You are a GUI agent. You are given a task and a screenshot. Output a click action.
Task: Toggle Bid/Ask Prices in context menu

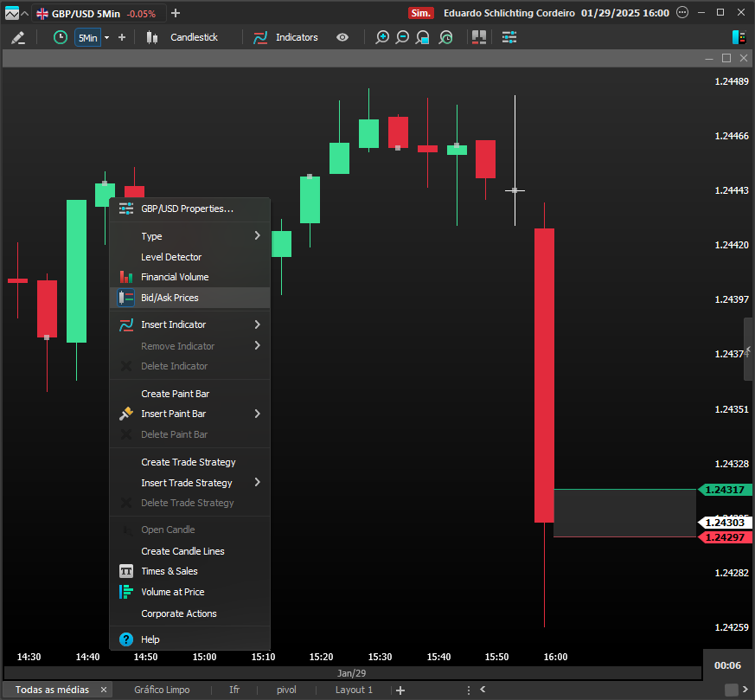[170, 298]
